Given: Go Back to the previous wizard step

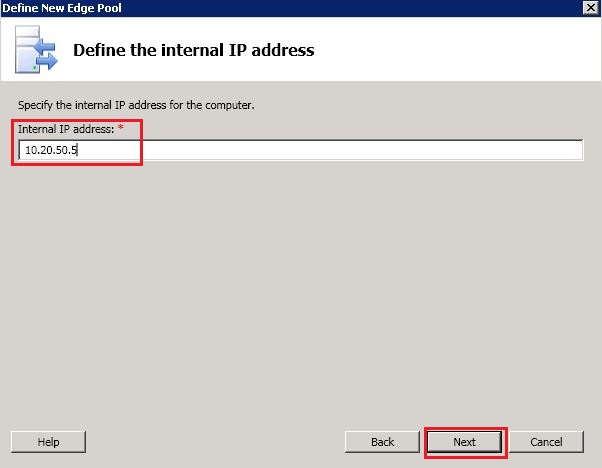Looking at the screenshot, I should [x=382, y=442].
